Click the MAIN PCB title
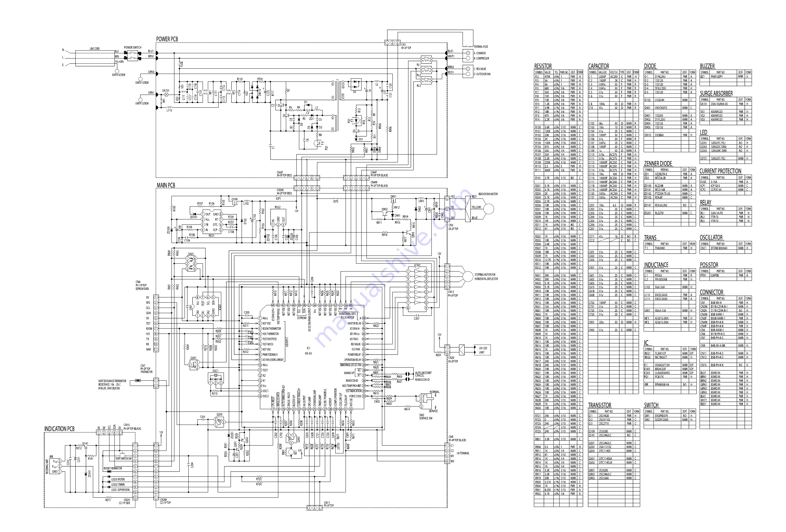This screenshot has height=532, width=786. coord(166,185)
